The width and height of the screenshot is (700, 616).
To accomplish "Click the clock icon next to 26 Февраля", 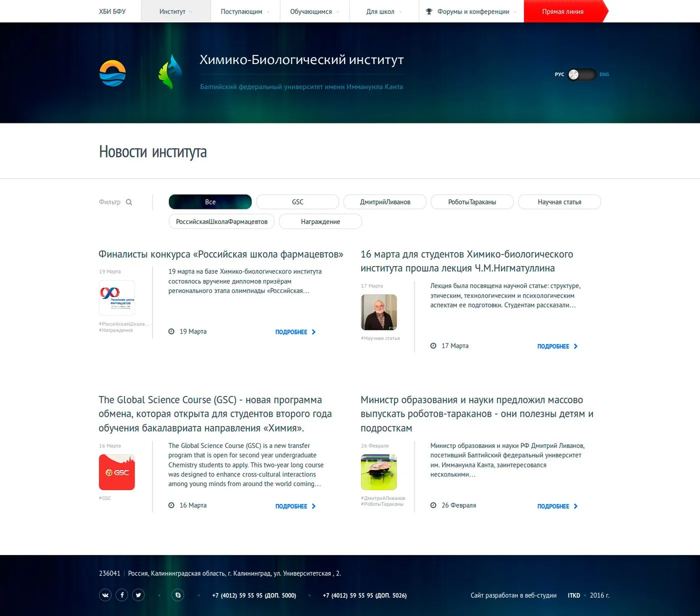I will pyautogui.click(x=433, y=505).
